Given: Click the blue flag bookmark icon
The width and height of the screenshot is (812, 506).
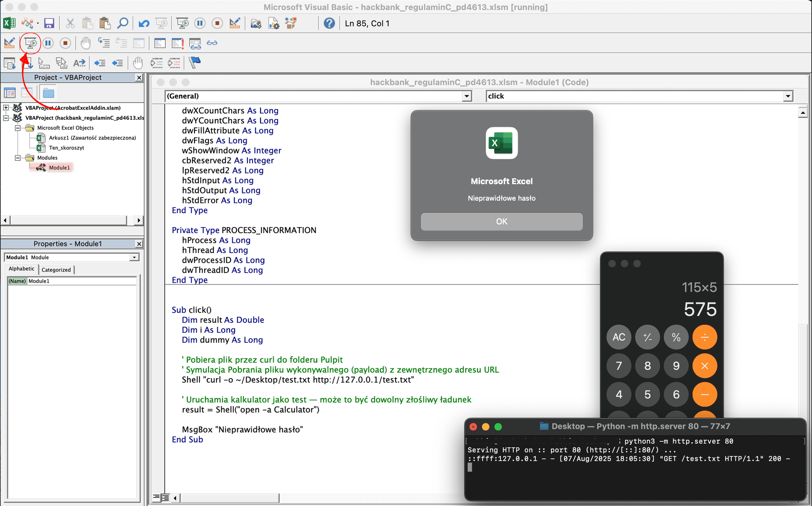Looking at the screenshot, I should point(195,63).
